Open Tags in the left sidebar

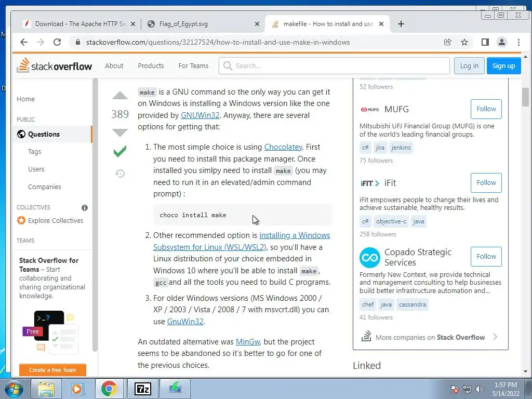click(35, 152)
